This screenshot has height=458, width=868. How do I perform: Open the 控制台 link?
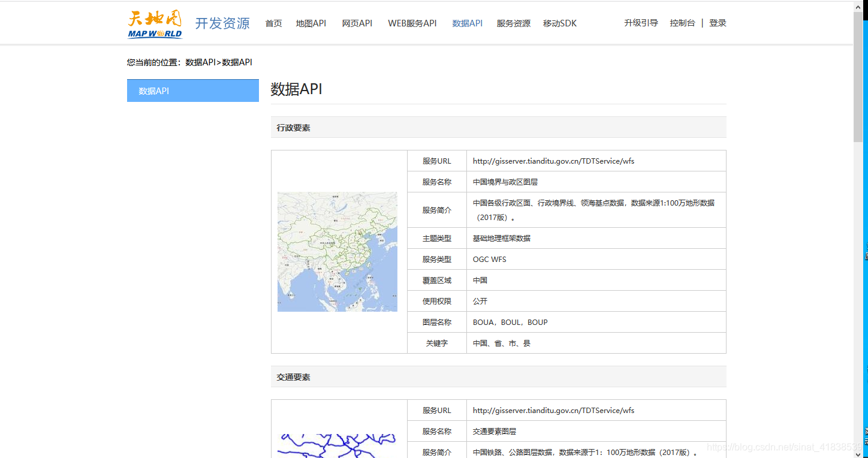coord(682,23)
